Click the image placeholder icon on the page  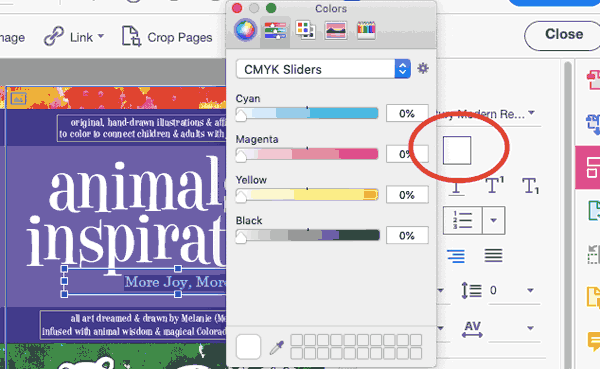pyautogui.click(x=18, y=99)
